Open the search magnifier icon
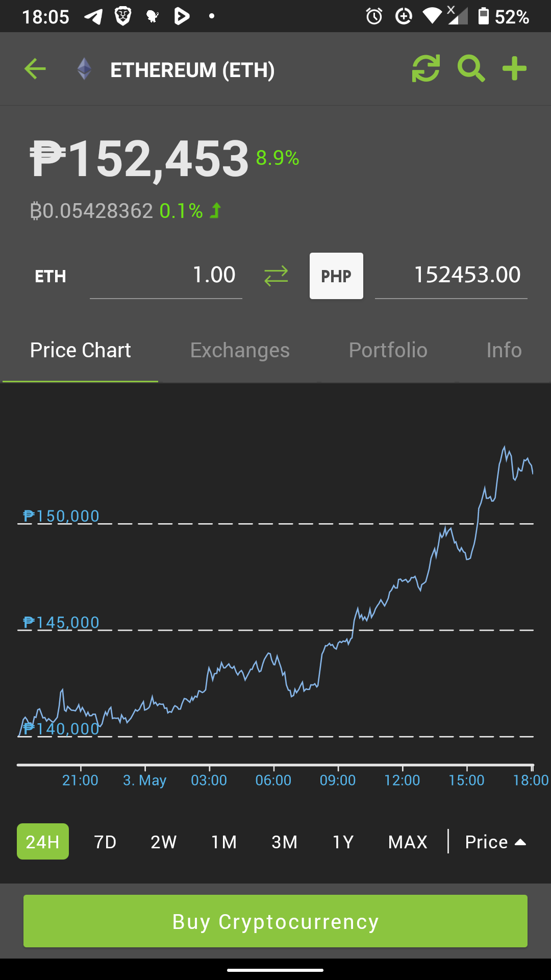The height and width of the screenshot is (980, 551). tap(471, 69)
